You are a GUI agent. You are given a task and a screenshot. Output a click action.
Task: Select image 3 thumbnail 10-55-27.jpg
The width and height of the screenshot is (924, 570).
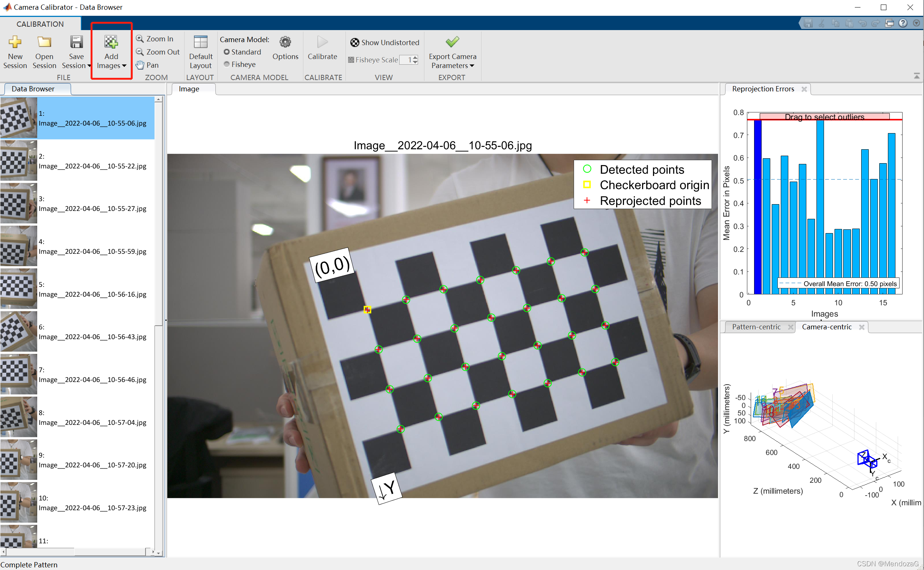tap(19, 203)
